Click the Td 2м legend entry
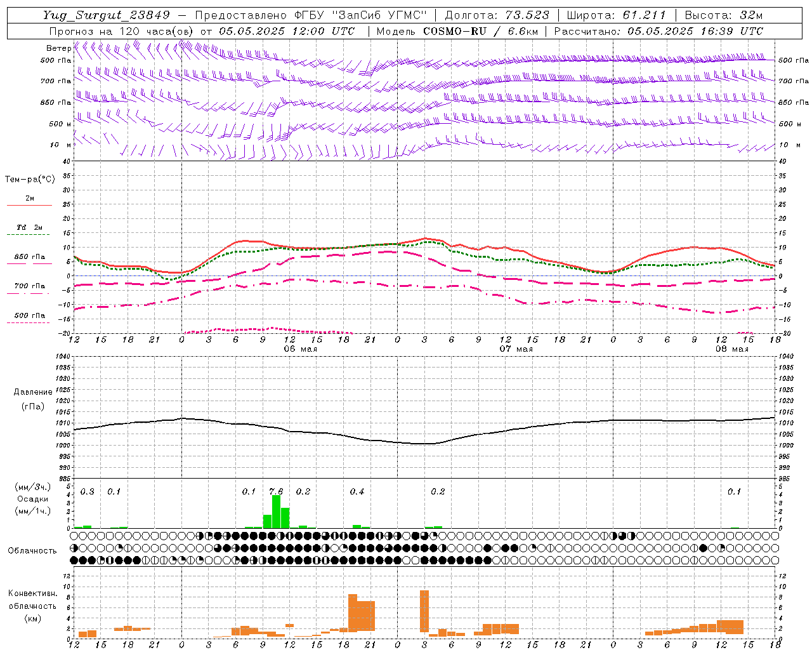 pyautogui.click(x=30, y=227)
